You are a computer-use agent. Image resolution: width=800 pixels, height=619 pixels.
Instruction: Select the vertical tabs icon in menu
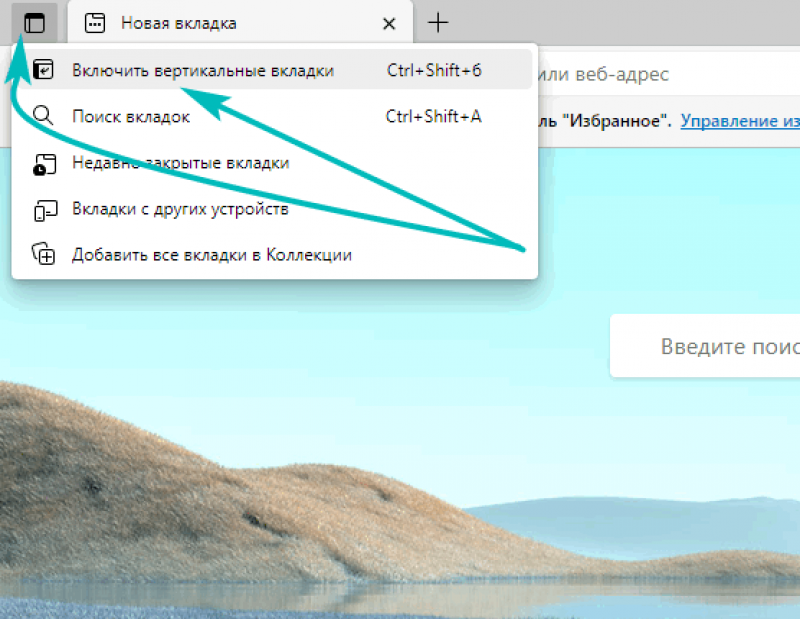[x=44, y=71]
